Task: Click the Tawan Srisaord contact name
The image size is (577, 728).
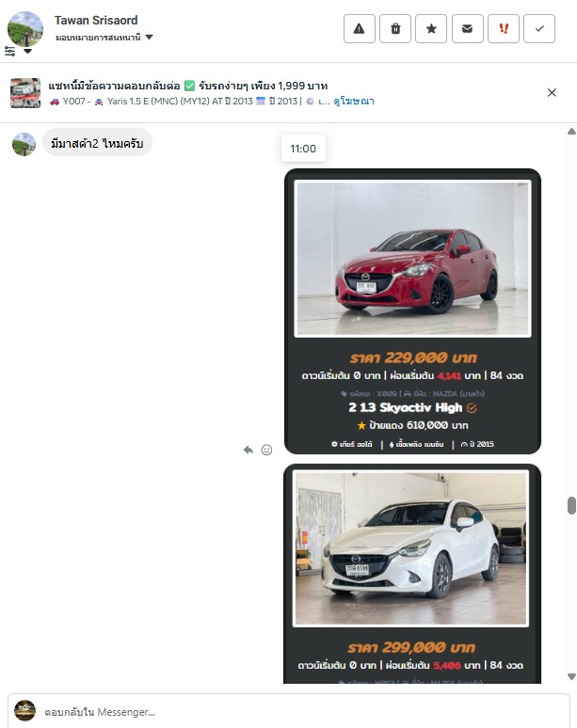Action: tap(96, 21)
